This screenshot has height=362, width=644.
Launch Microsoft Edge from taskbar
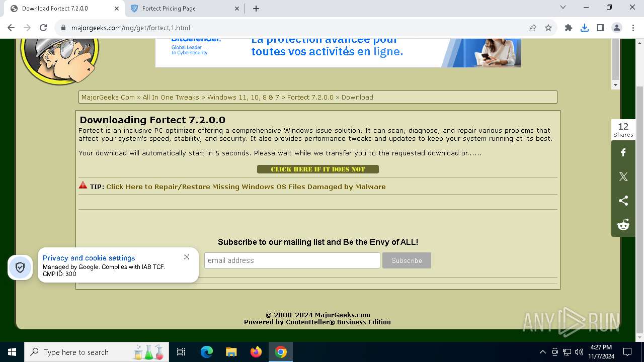point(207,352)
